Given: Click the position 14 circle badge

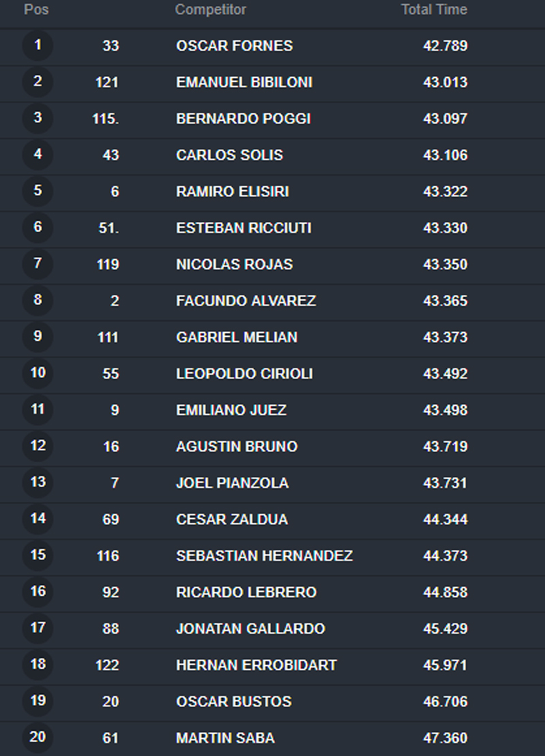Looking at the screenshot, I should click(37, 519).
